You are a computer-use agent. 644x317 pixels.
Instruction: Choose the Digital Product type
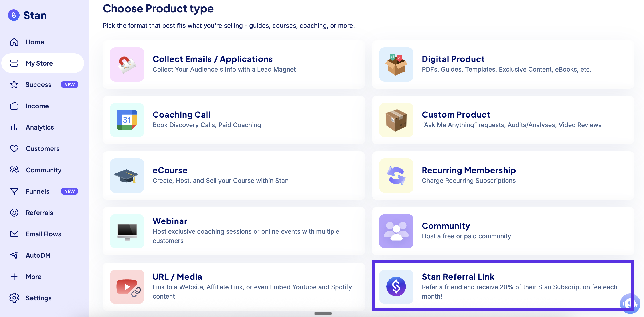coord(503,64)
